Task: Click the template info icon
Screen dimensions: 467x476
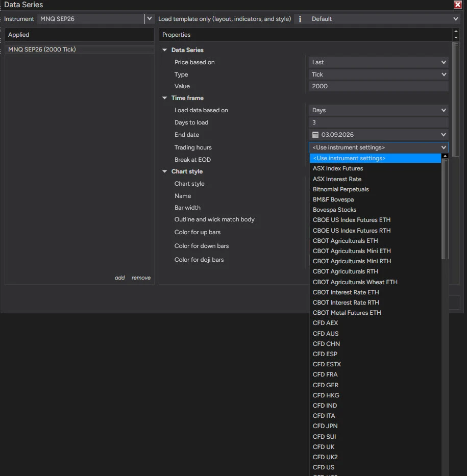Action: tap(300, 19)
